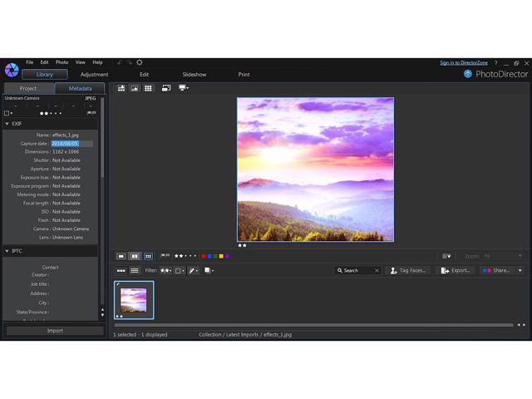Set star rating in metadata panel
Viewport: 532px width, 399px height.
coord(51,113)
